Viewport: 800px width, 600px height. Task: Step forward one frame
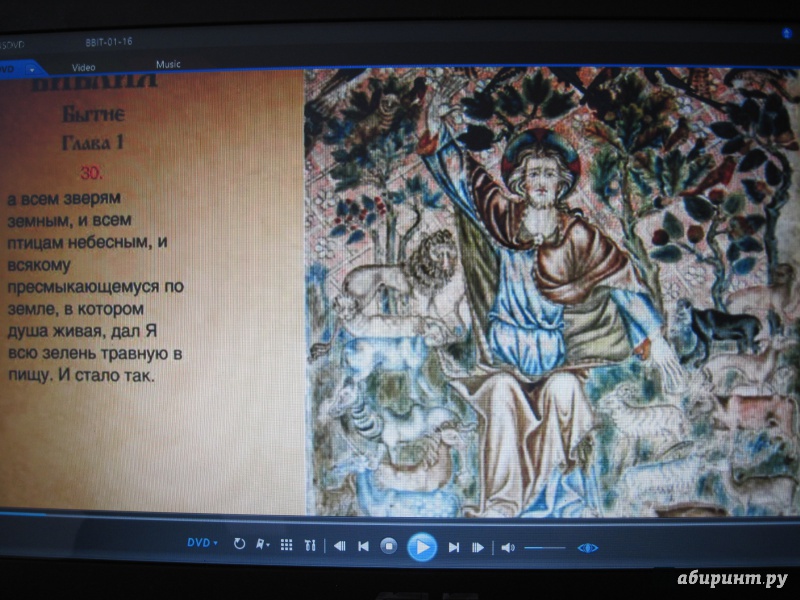tap(478, 548)
